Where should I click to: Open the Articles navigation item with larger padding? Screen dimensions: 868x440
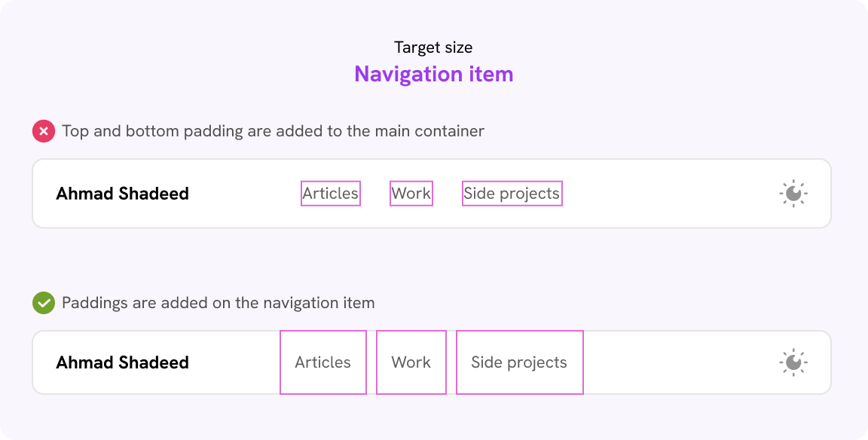pyautogui.click(x=322, y=362)
